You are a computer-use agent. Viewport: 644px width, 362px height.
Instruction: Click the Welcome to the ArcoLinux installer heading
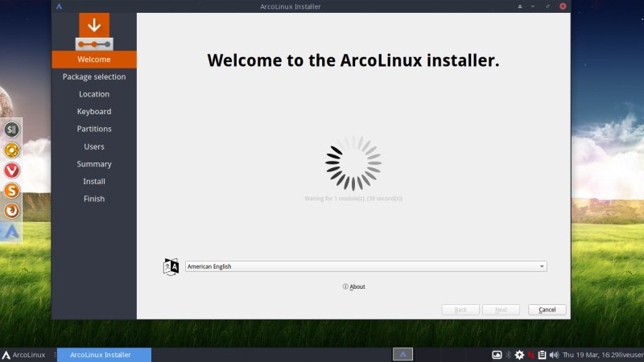[353, 60]
